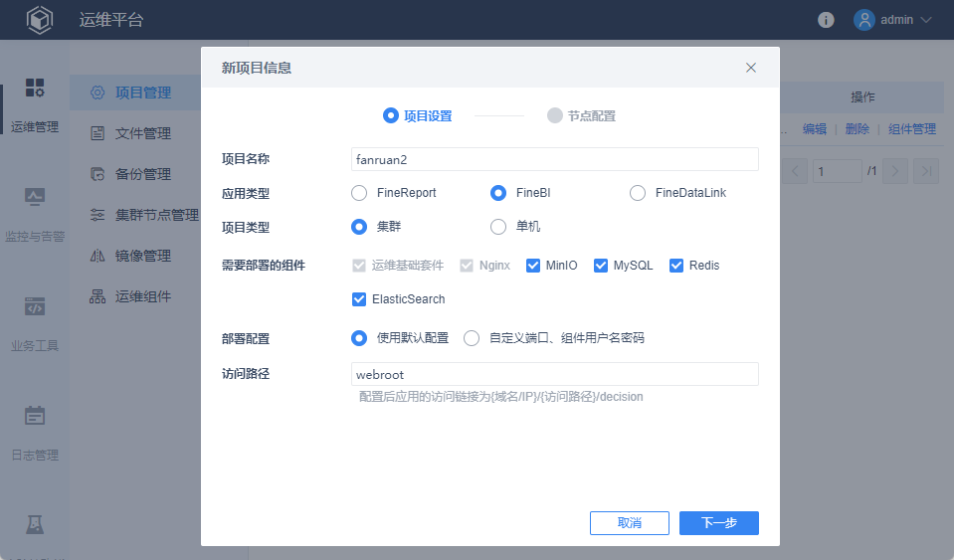
Task: Uncheck the Redis component
Action: point(675,266)
